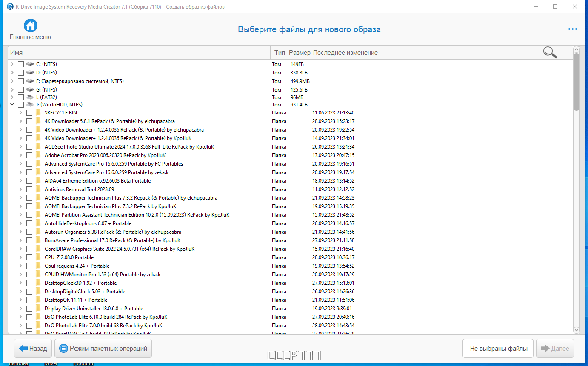Screen dimensions: 588x366
Task: Click folder icon of CPUID HWMonitor Pro
Action: [x=38, y=274]
